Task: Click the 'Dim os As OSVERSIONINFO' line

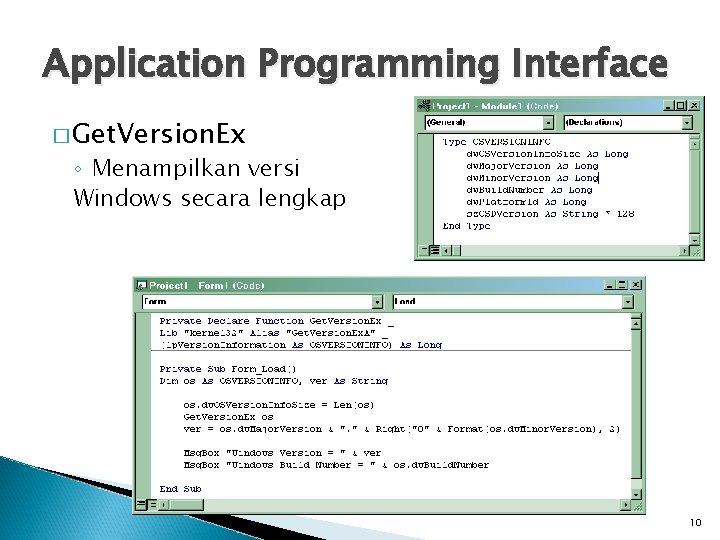Action: click(x=274, y=381)
